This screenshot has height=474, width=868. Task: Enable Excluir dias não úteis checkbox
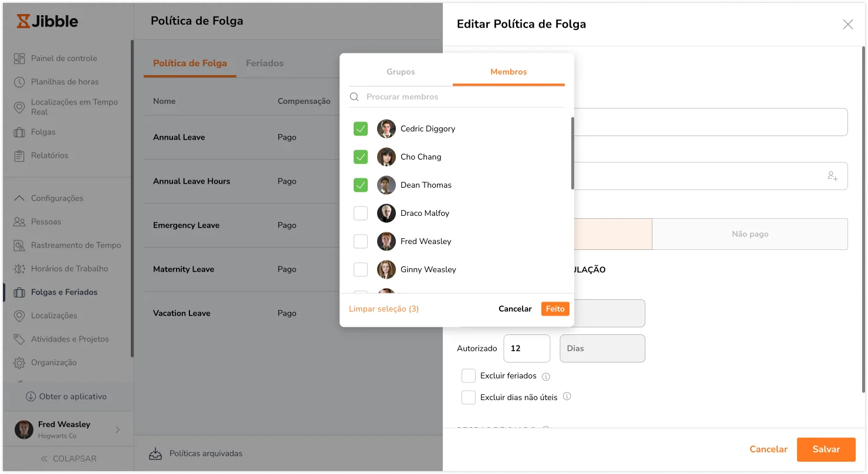click(x=468, y=397)
